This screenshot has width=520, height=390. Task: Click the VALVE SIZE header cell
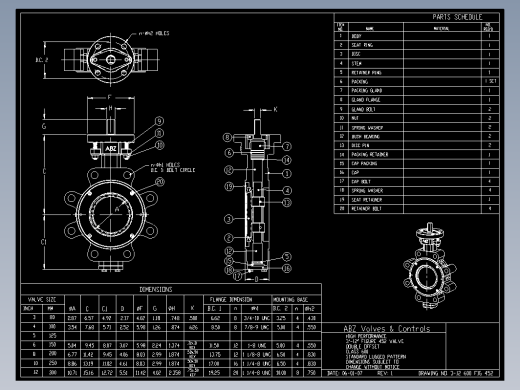click(x=42, y=300)
